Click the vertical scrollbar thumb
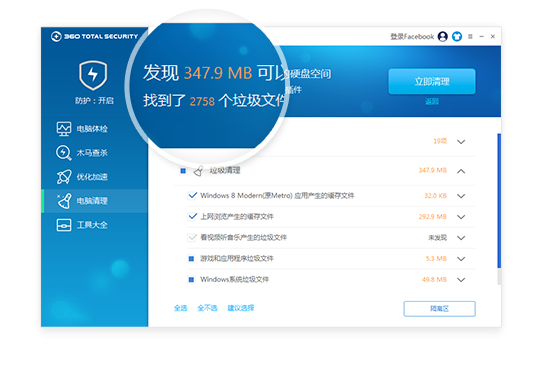This screenshot has height=365, width=540. [x=499, y=201]
